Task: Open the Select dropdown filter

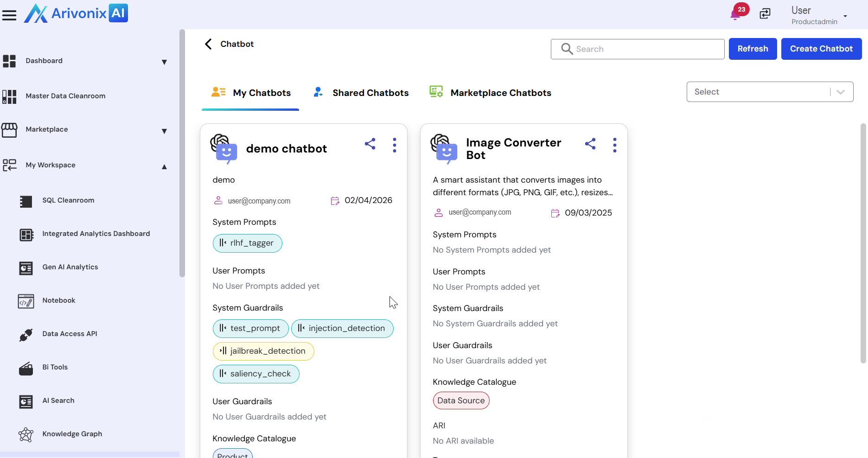Action: pos(770,92)
